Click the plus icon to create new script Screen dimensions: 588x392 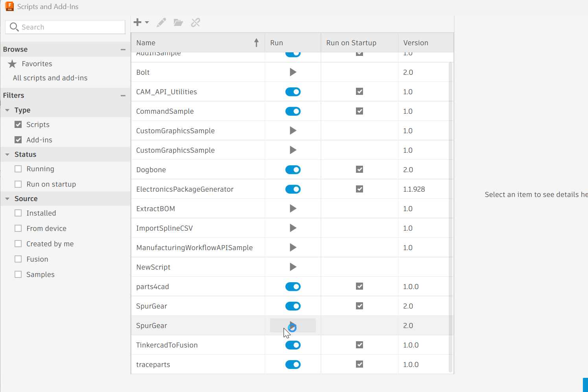pos(137,22)
